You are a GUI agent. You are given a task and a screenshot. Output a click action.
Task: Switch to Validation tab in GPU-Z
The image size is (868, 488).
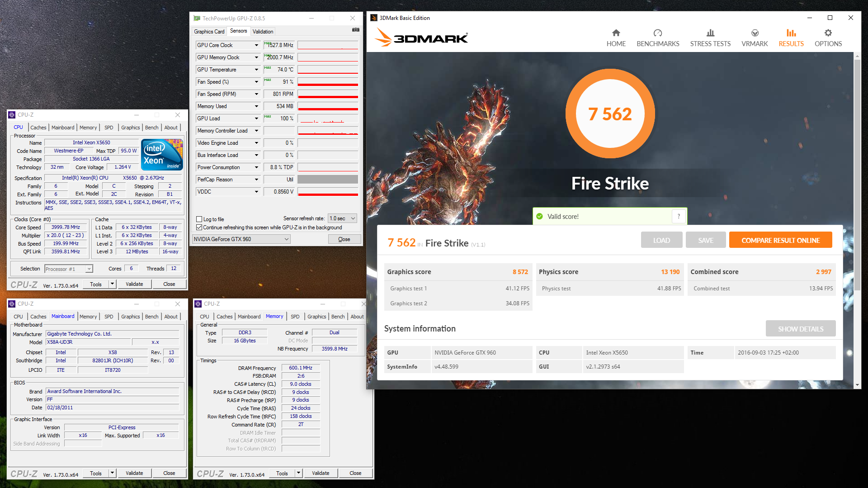click(x=263, y=32)
